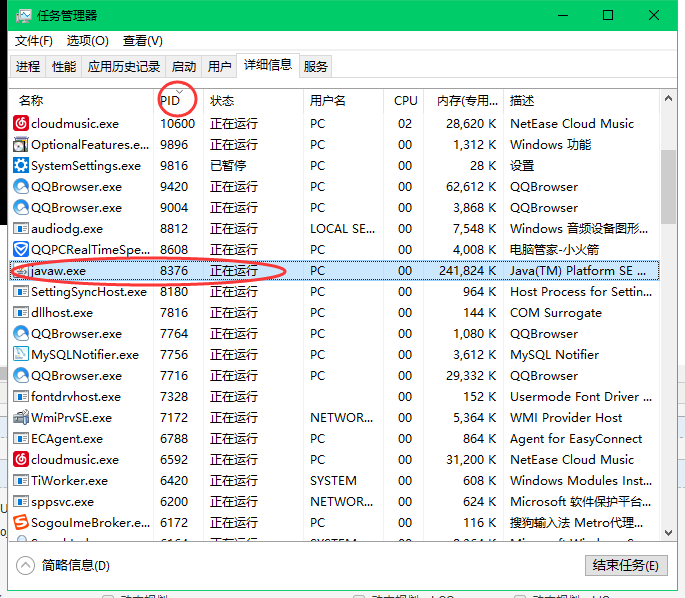
Task: Click the SettingSyncHost.exe process icon
Action: click(x=21, y=291)
